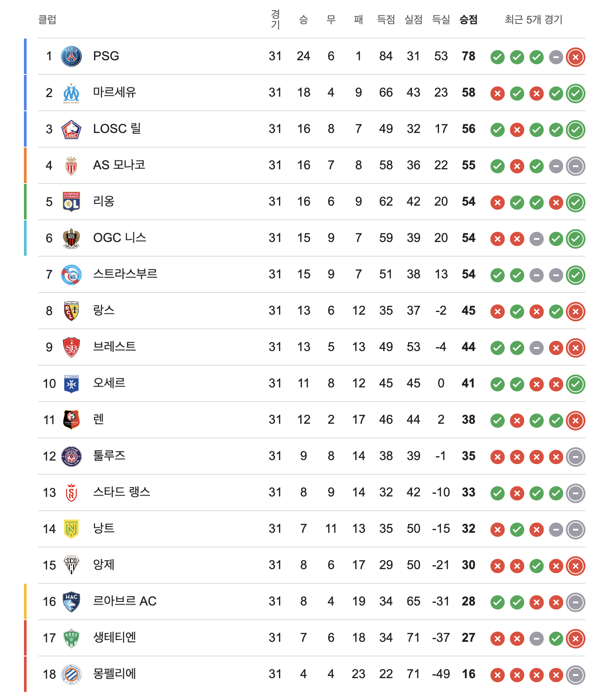Click the Le Havre HAC crest
Viewport: 616px width, 699px height.
pos(71,602)
